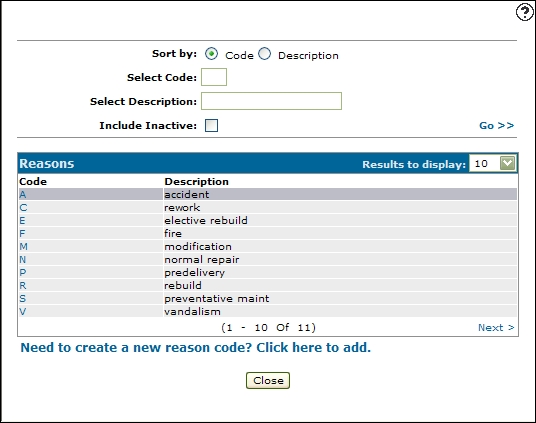
Task: Go to the Next > results page
Action: tap(496, 328)
